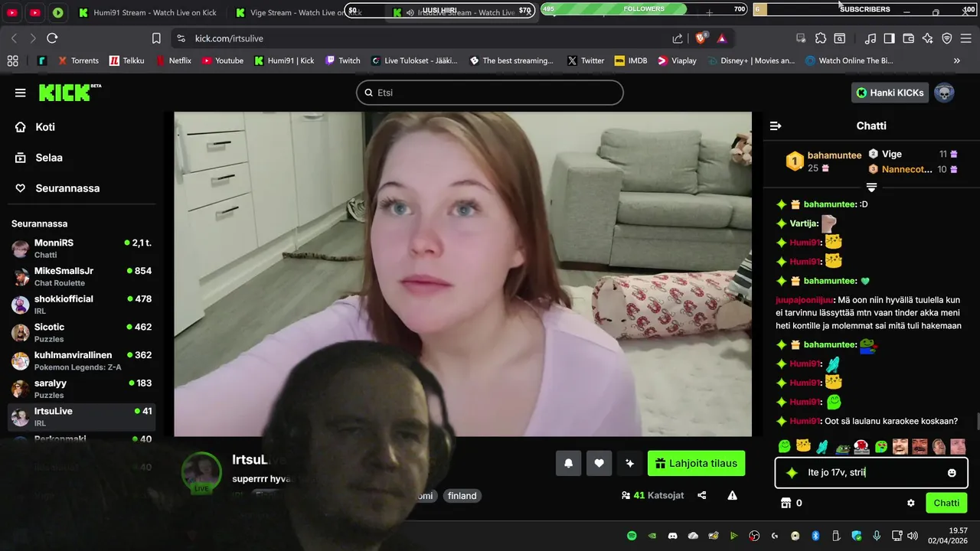This screenshot has width=980, height=551.
Task: Insert red mushroom emote from quick bar
Action: click(861, 446)
